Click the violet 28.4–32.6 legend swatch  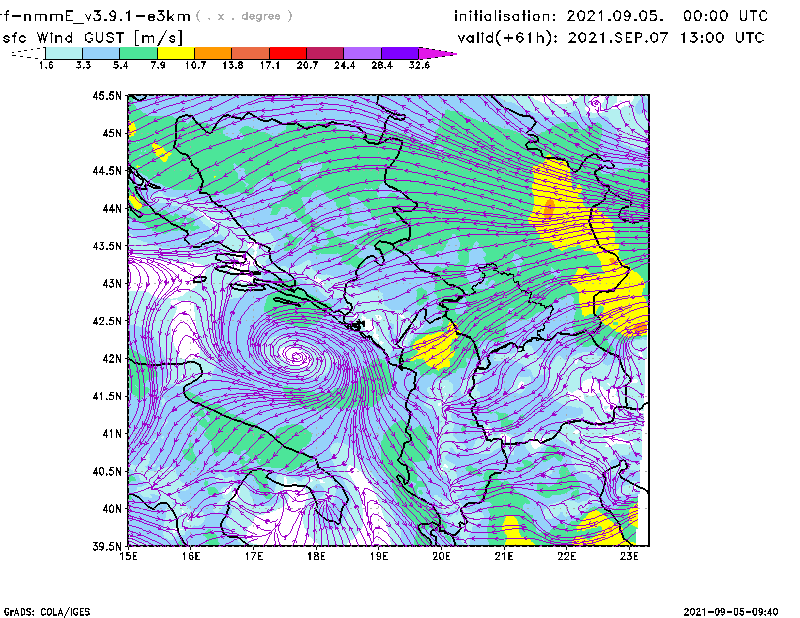pos(399,53)
